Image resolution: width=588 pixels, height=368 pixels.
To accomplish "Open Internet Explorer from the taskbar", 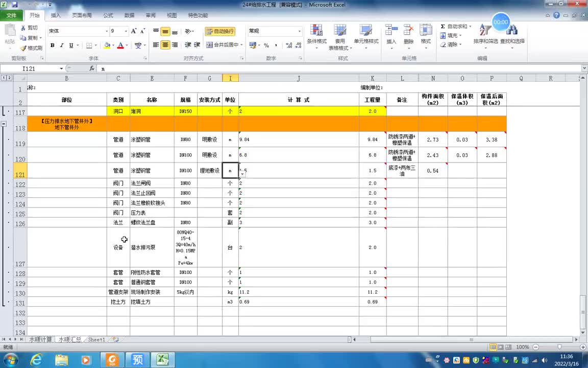I will [36, 360].
